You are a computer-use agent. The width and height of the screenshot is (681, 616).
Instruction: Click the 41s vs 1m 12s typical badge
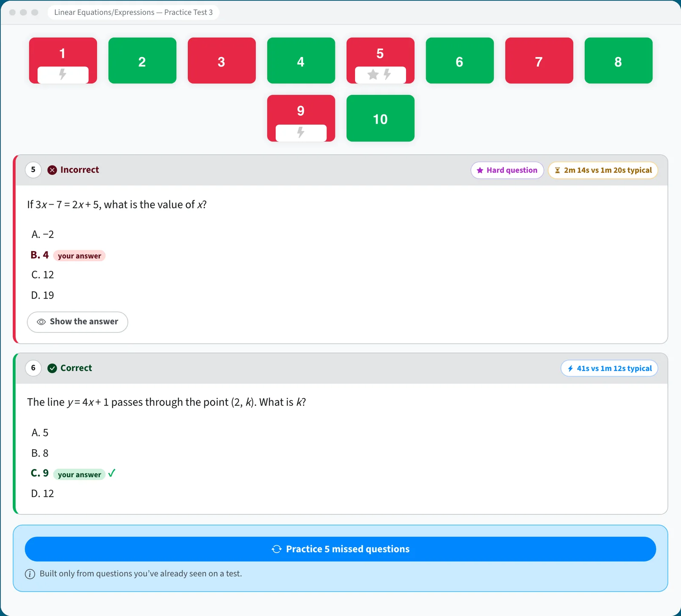click(609, 368)
